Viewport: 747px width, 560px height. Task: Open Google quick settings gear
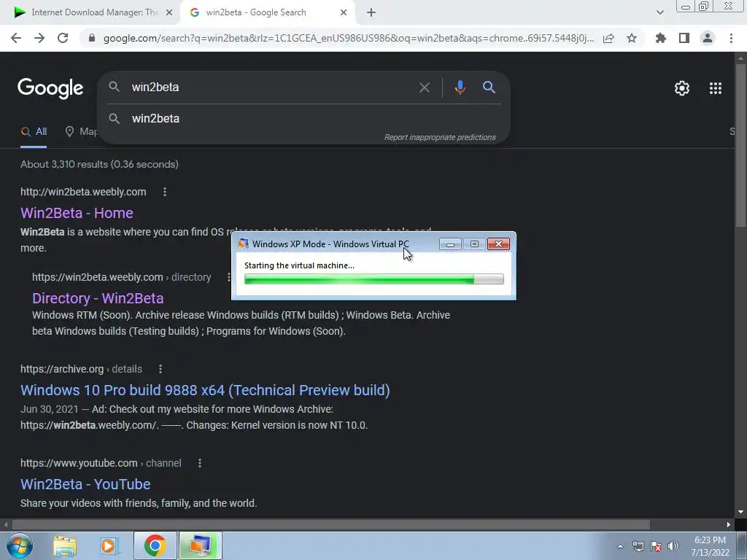pos(682,88)
